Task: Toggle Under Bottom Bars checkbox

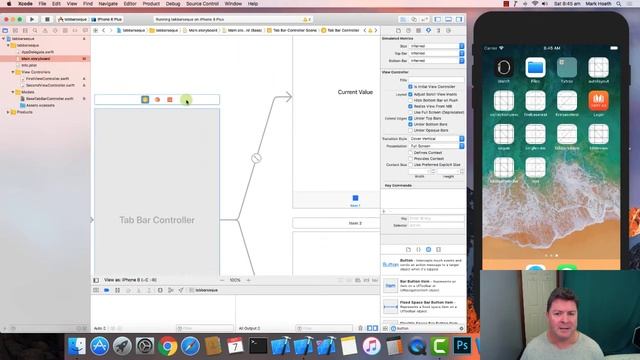Action: [410, 124]
